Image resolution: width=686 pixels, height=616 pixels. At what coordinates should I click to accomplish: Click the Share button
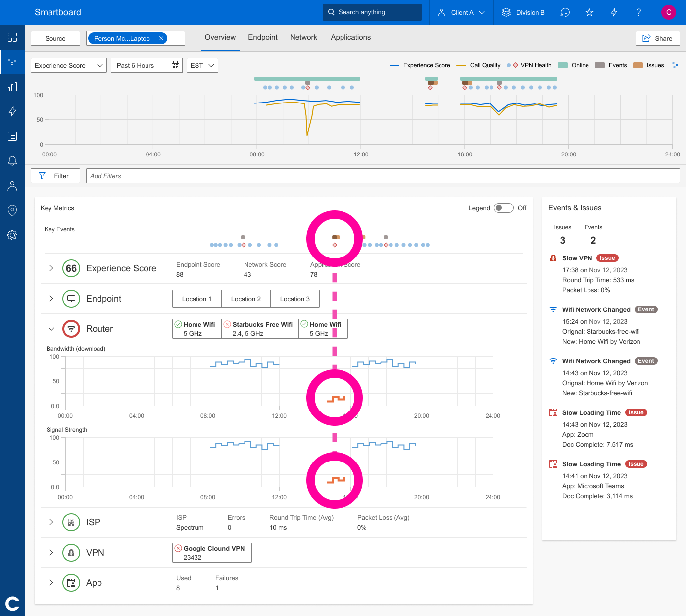(x=657, y=38)
